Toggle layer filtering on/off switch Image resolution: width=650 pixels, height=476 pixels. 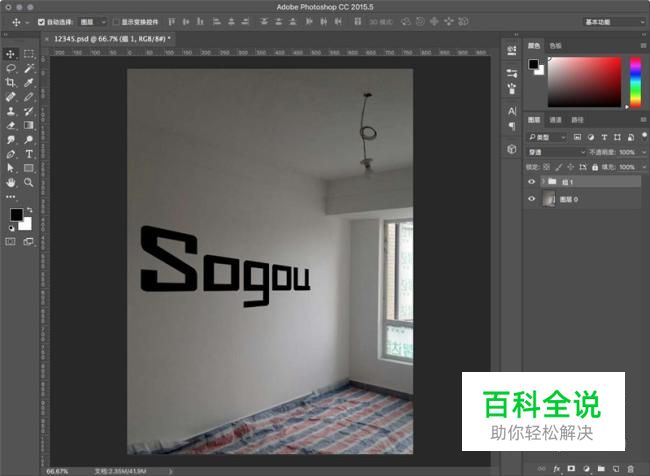(644, 136)
